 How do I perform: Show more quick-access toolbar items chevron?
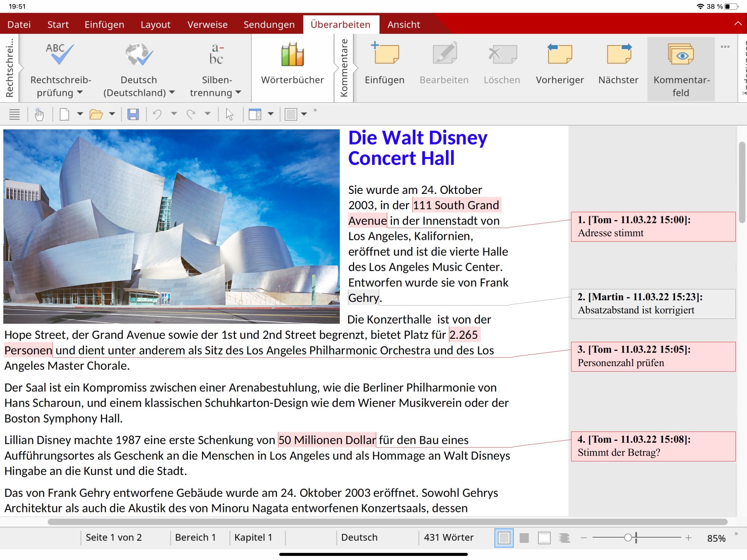pyautogui.click(x=315, y=110)
